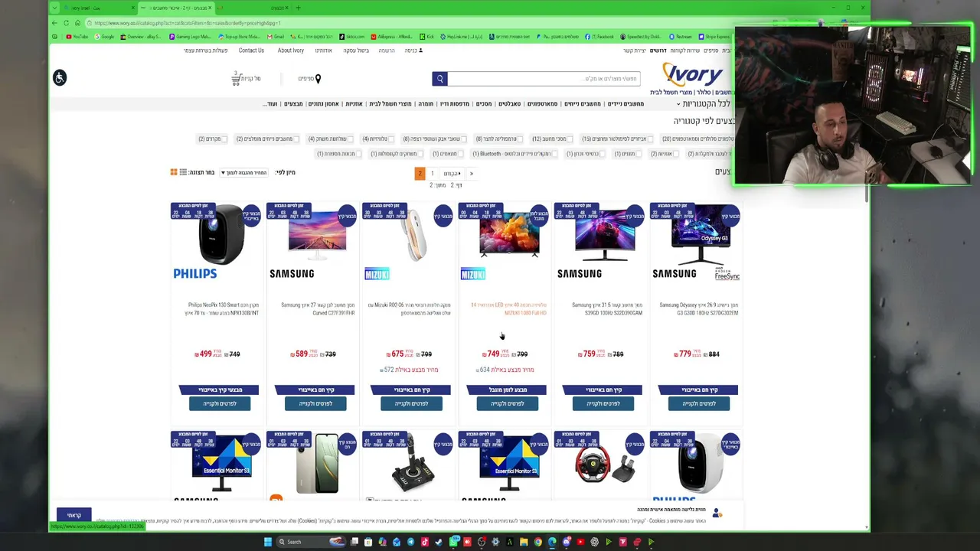Click לפרטים ולקנייה under Philips NeoPix 130
Image resolution: width=980 pixels, height=551 pixels.
[x=220, y=403]
